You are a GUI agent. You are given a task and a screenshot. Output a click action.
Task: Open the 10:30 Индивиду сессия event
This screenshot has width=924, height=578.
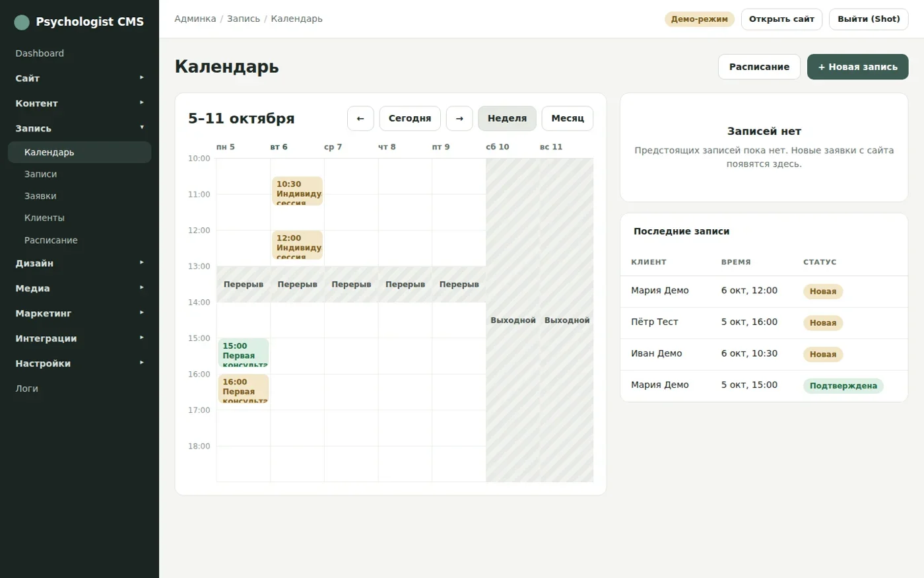pyautogui.click(x=297, y=191)
